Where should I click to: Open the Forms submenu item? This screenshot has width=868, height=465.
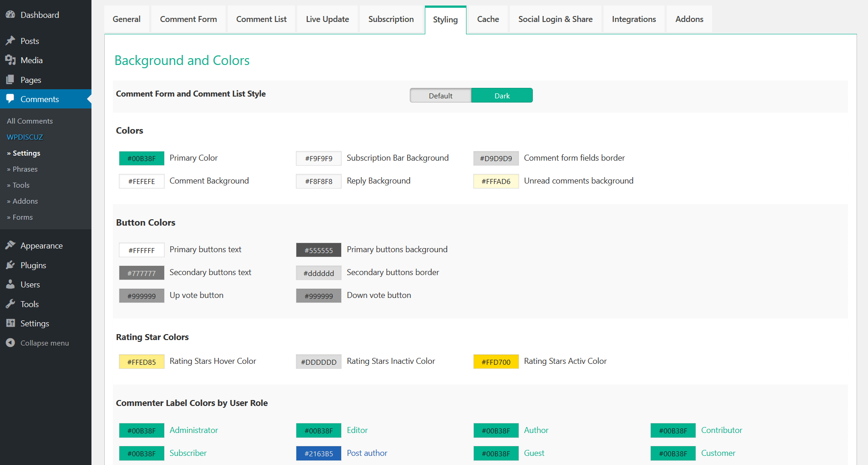[x=22, y=217]
